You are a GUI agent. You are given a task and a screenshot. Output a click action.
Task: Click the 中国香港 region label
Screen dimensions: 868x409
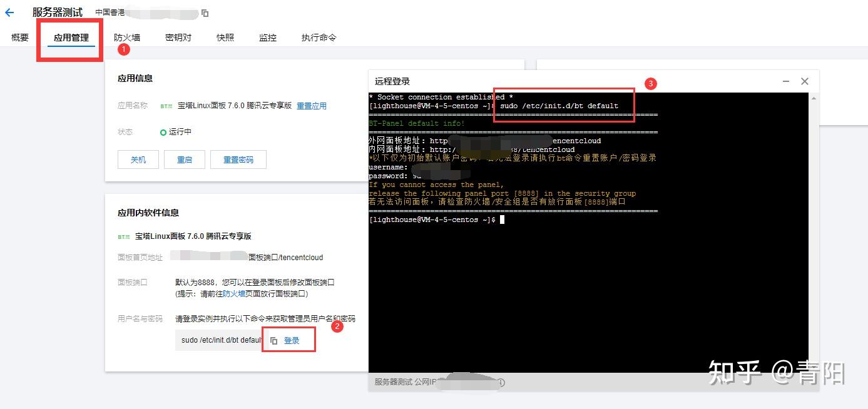click(110, 13)
